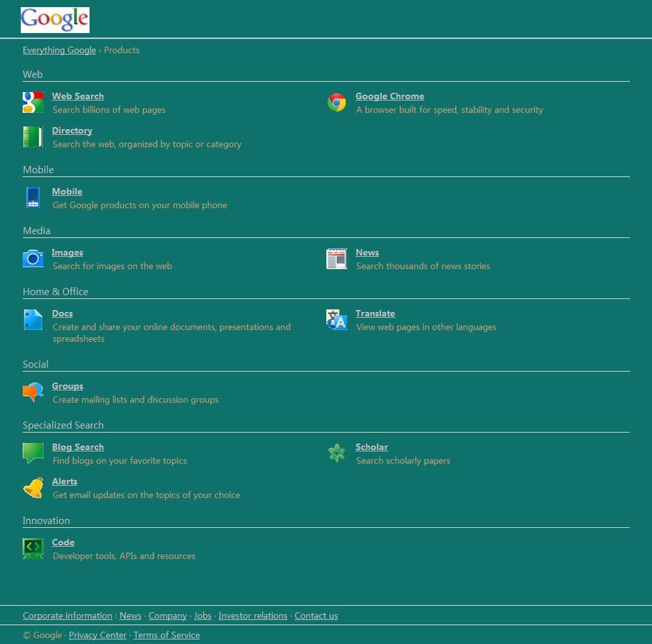652x644 pixels.
Task: Click the 'Media' section heading
Action: 36,231
